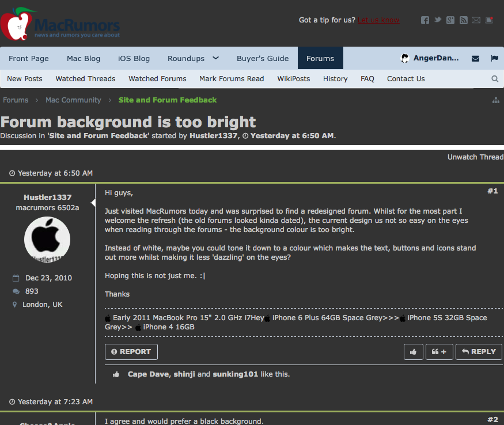Open sunking101's profile from the likes
The height and width of the screenshot is (425, 504).
(x=235, y=374)
